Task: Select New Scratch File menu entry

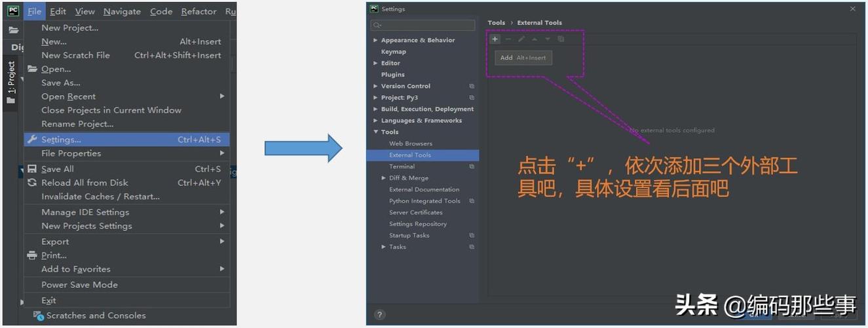Action: click(x=127, y=55)
